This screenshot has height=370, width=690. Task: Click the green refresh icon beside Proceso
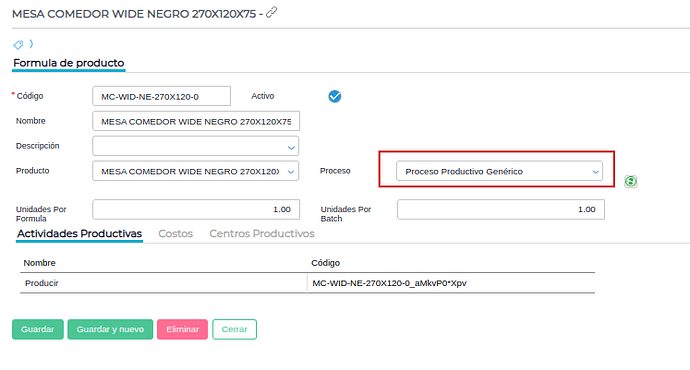click(x=631, y=181)
